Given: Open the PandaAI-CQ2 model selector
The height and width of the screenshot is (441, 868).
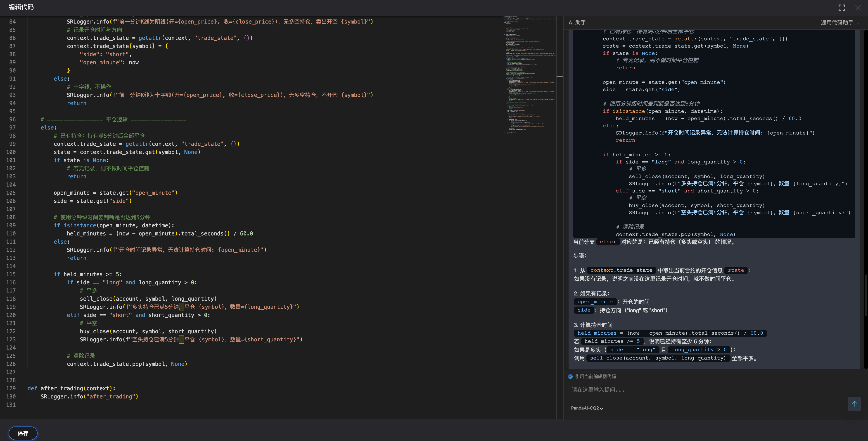Looking at the screenshot, I should pos(587,408).
